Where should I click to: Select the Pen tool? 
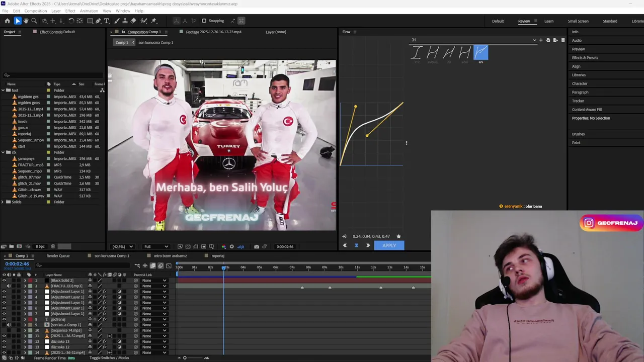tap(98, 21)
